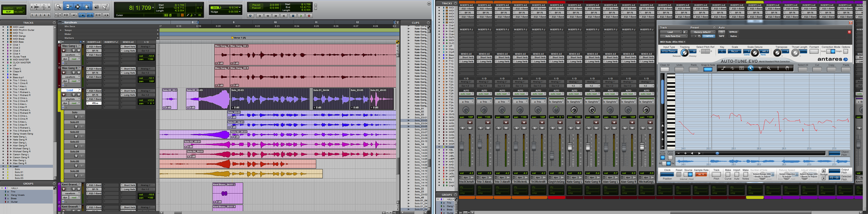Image resolution: width=868 pixels, height=214 pixels.
Task: Click Auto-Tune graph zoom-in plus icon
Action: pyautogui.click(x=686, y=153)
